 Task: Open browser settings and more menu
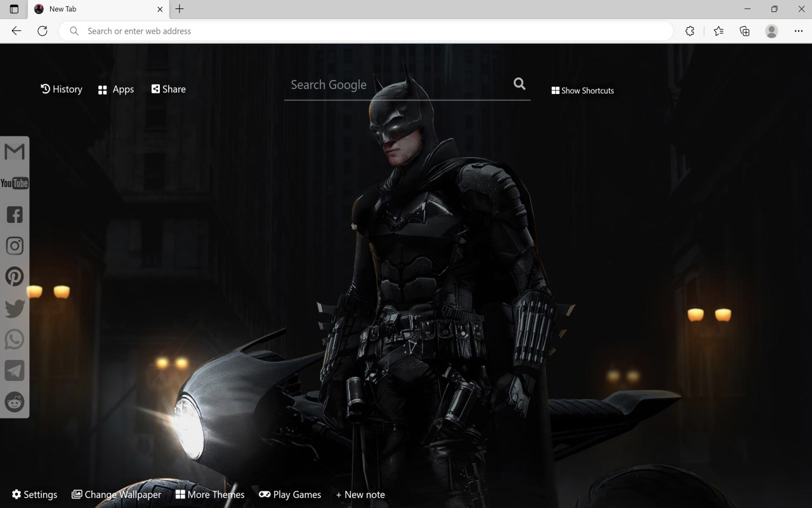click(x=799, y=30)
